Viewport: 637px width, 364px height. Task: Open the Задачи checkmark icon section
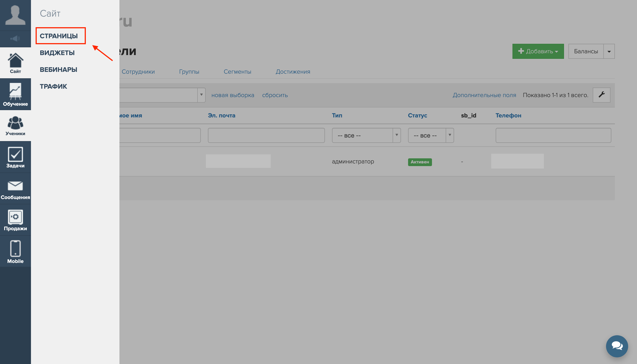coord(15,157)
